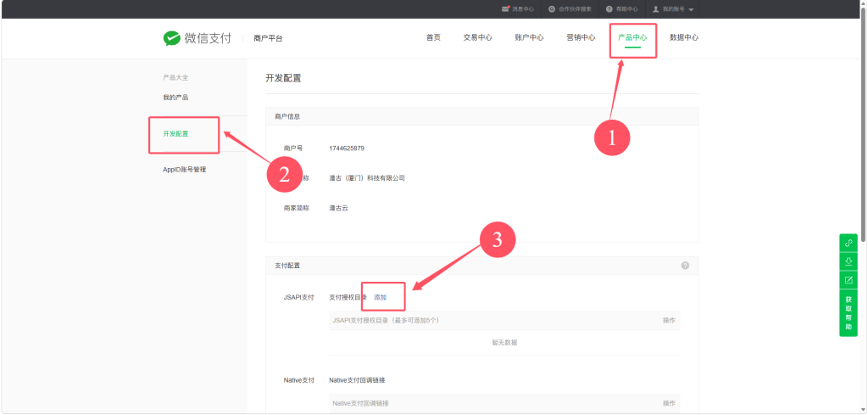The width and height of the screenshot is (868, 415).
Task: Click the 帮助中心 question icon
Action: [609, 8]
